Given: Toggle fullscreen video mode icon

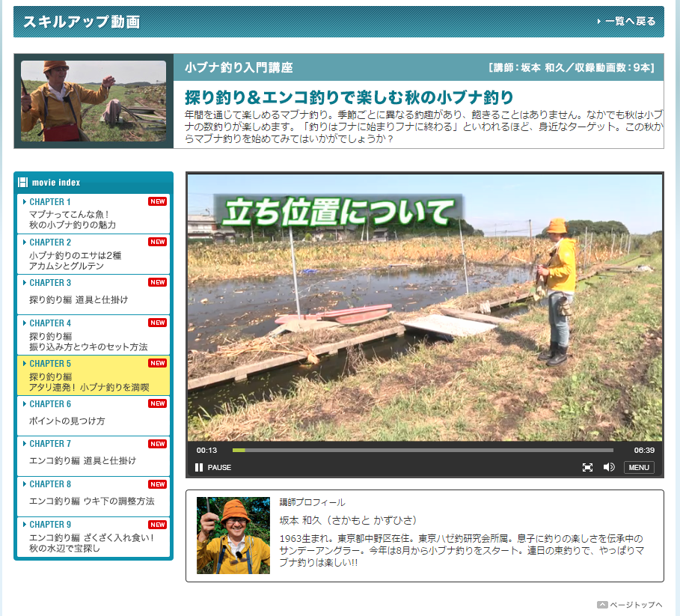Looking at the screenshot, I should (x=587, y=467).
